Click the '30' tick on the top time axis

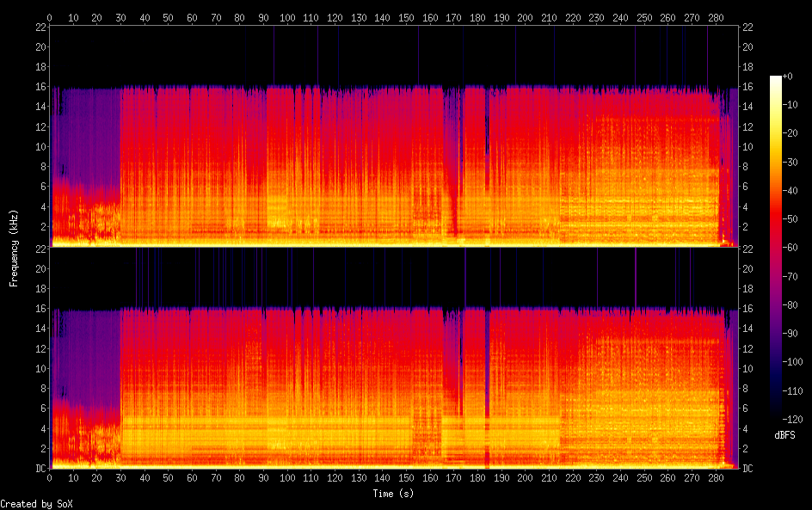pyautogui.click(x=120, y=17)
